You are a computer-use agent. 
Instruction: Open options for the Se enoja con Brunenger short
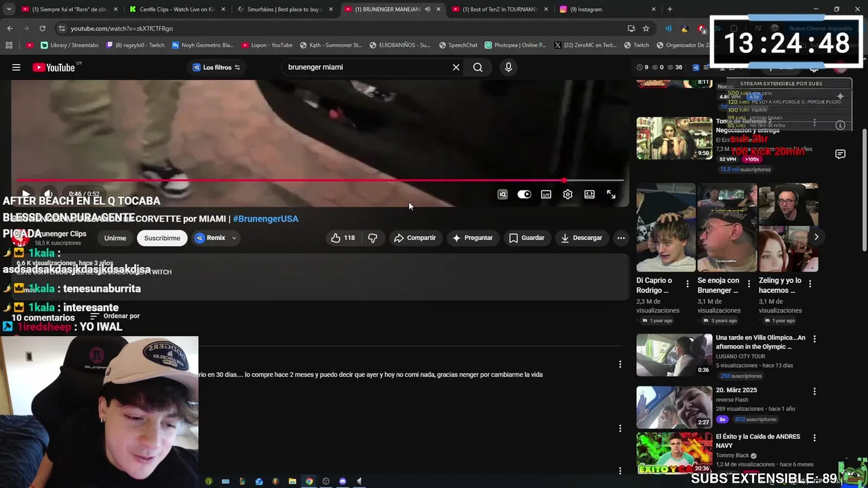pos(749,284)
